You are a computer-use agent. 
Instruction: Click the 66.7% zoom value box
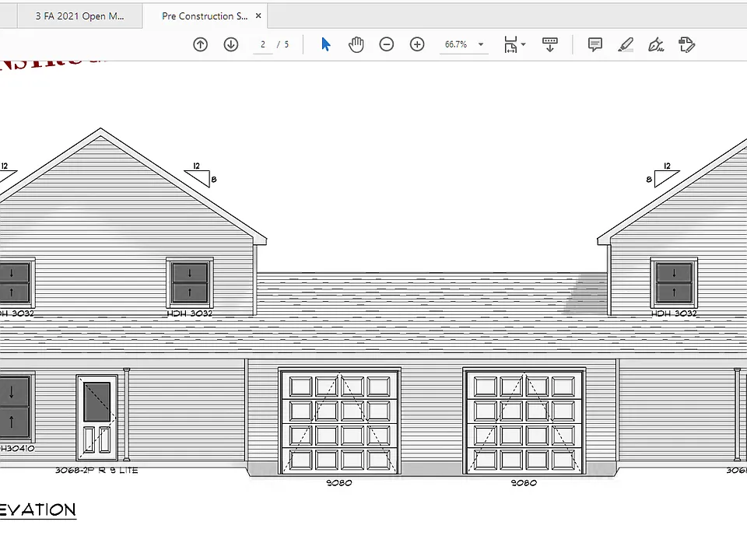click(456, 44)
